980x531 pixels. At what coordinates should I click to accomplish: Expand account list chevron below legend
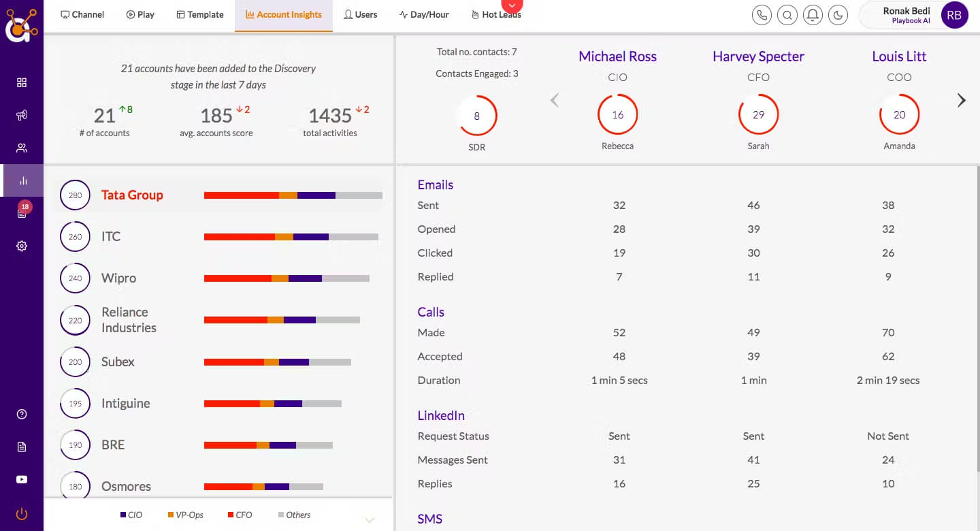pyautogui.click(x=370, y=520)
